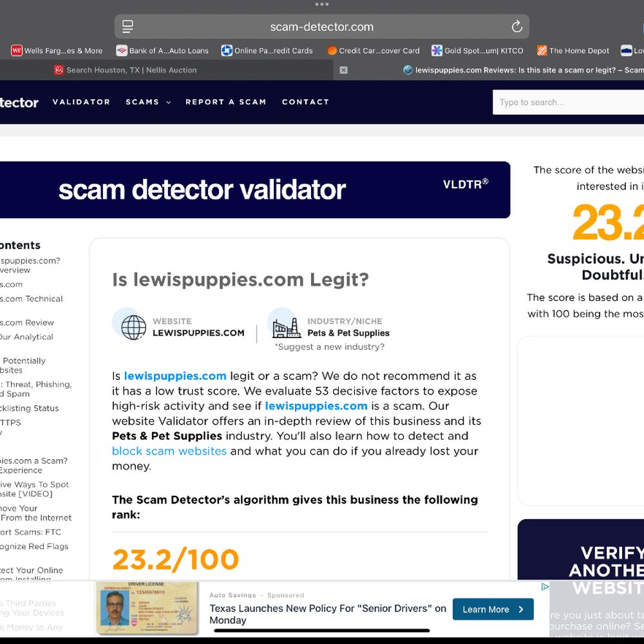The width and height of the screenshot is (644, 644).
Task: Open The Home Depot bookmark
Action: pos(573,50)
